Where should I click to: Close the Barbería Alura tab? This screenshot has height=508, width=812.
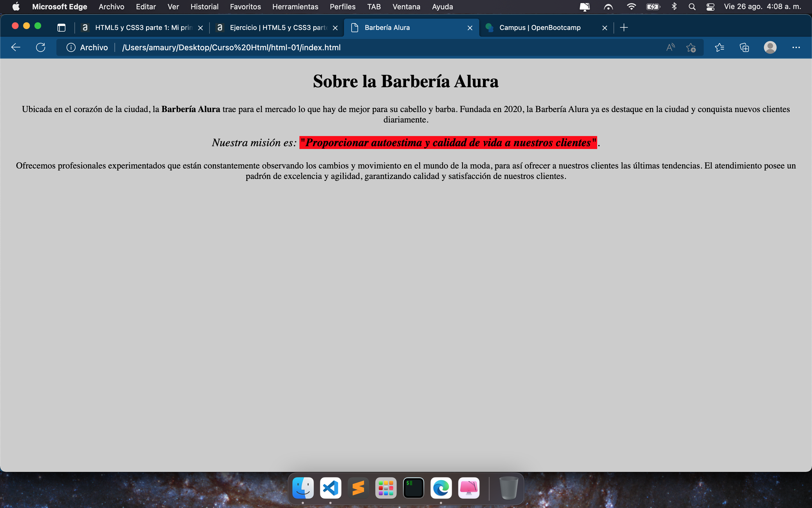[x=470, y=28]
